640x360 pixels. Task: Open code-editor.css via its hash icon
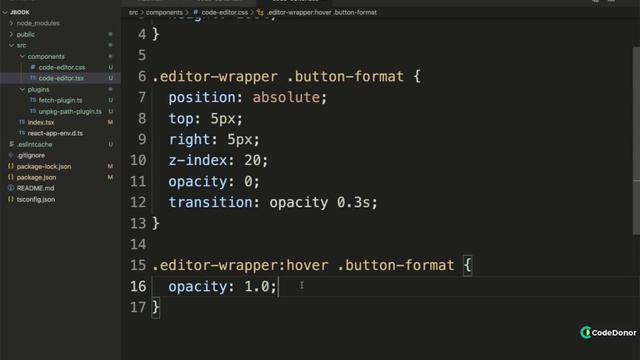coord(33,67)
